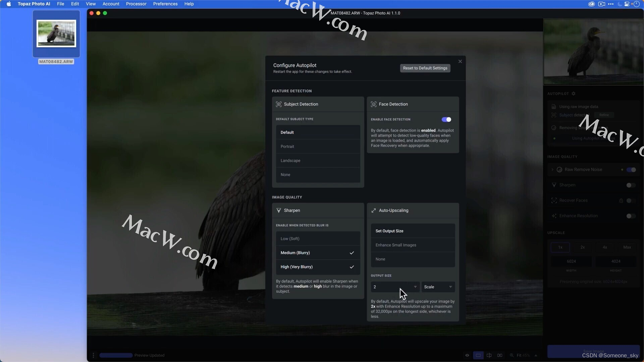Open the Processor menu
Viewport: 644px width, 362px height.
click(136, 4)
